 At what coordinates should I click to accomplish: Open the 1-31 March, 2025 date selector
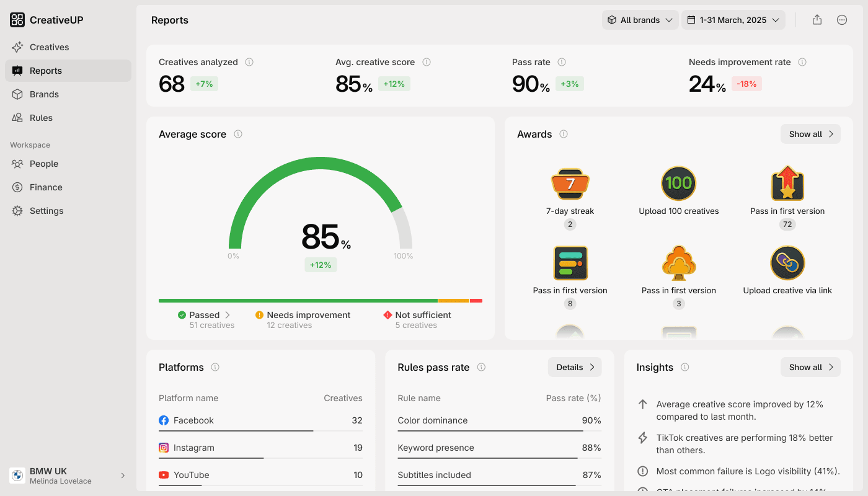733,19
